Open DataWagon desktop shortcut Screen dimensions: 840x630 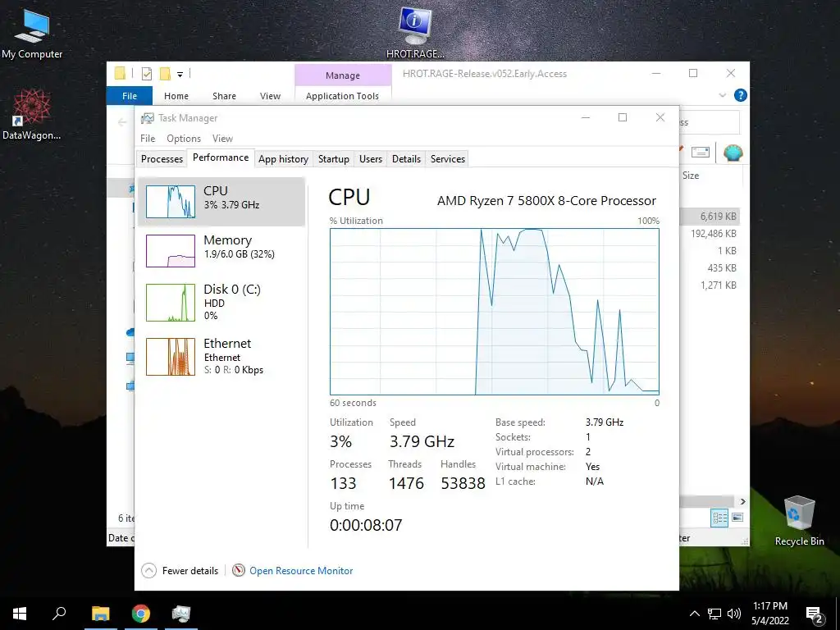point(32,115)
